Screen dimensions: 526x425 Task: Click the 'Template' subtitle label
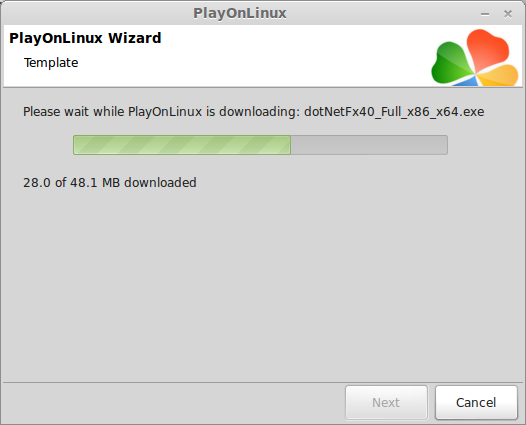coord(51,63)
